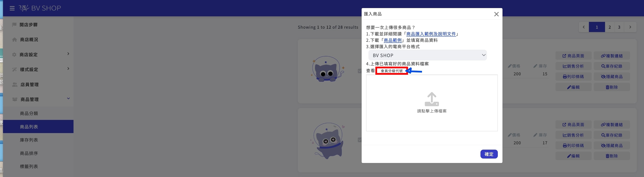Click the BV SHOP logo
644x177 pixels.
tap(40, 8)
